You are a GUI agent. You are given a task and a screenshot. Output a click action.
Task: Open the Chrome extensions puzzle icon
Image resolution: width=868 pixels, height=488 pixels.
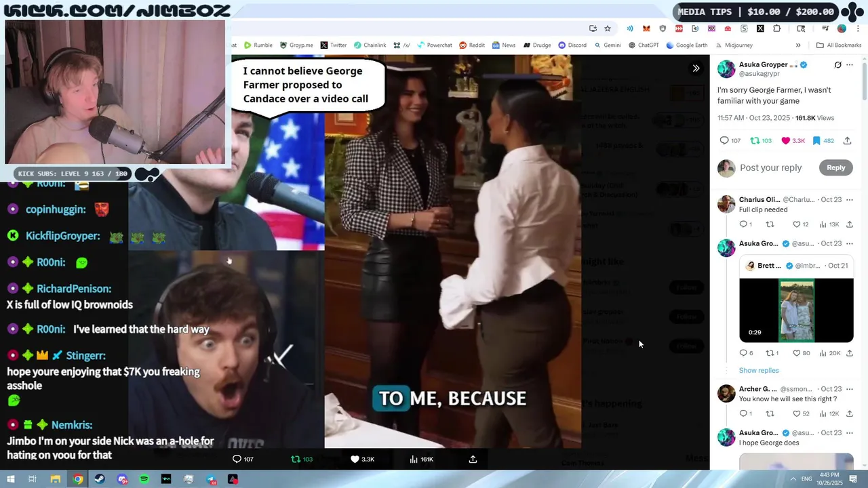point(777,28)
